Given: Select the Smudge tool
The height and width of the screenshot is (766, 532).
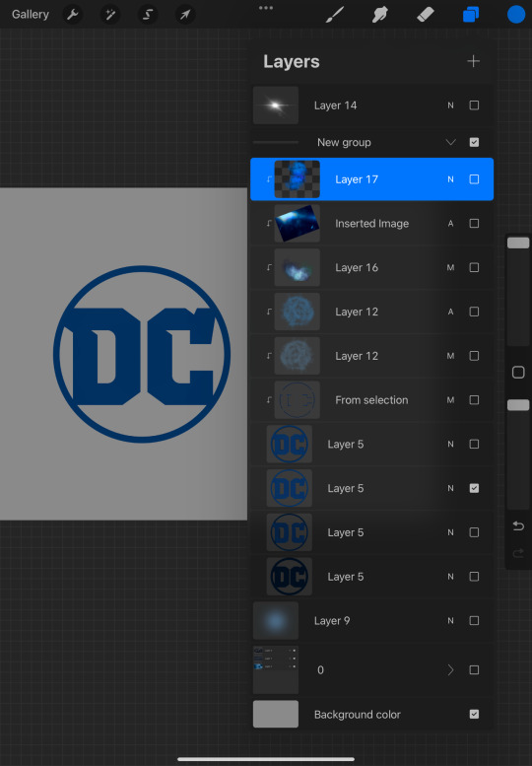Looking at the screenshot, I should coord(379,15).
